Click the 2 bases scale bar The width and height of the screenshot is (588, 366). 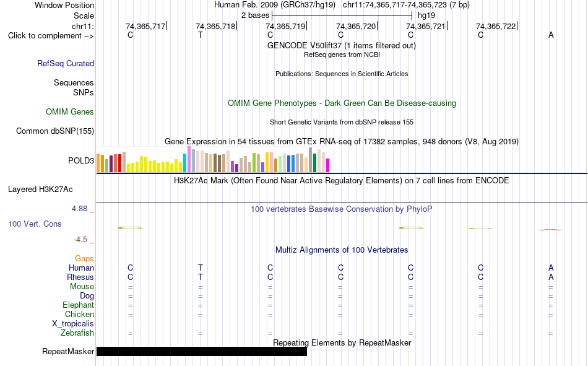click(x=342, y=15)
